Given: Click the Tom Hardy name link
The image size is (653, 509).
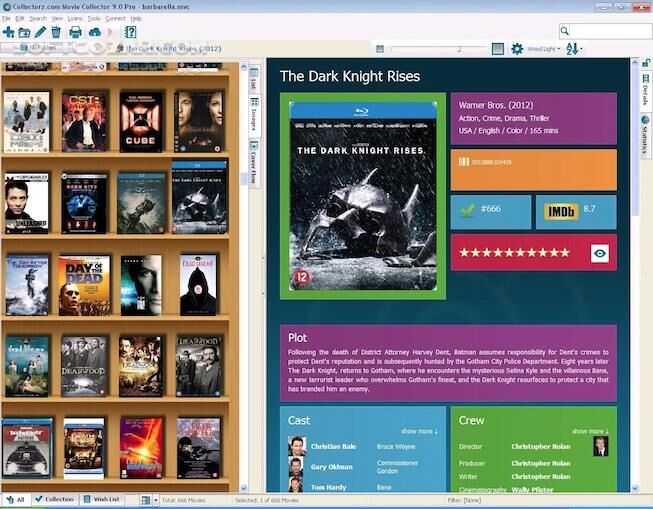Looking at the screenshot, I should (x=329, y=487).
